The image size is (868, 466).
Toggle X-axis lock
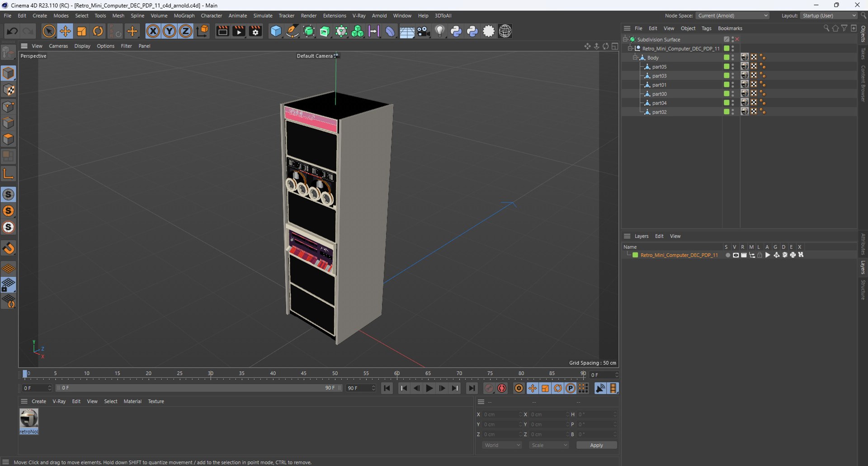pyautogui.click(x=153, y=31)
